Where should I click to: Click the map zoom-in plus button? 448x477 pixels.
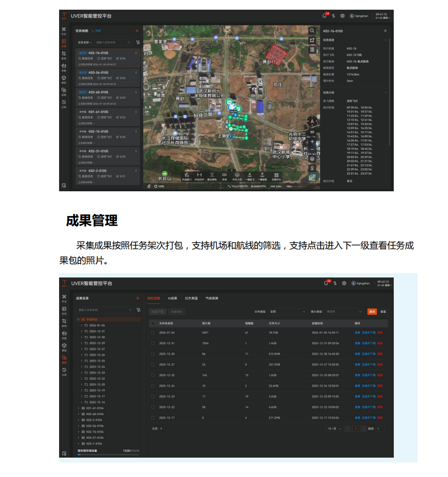(312, 142)
